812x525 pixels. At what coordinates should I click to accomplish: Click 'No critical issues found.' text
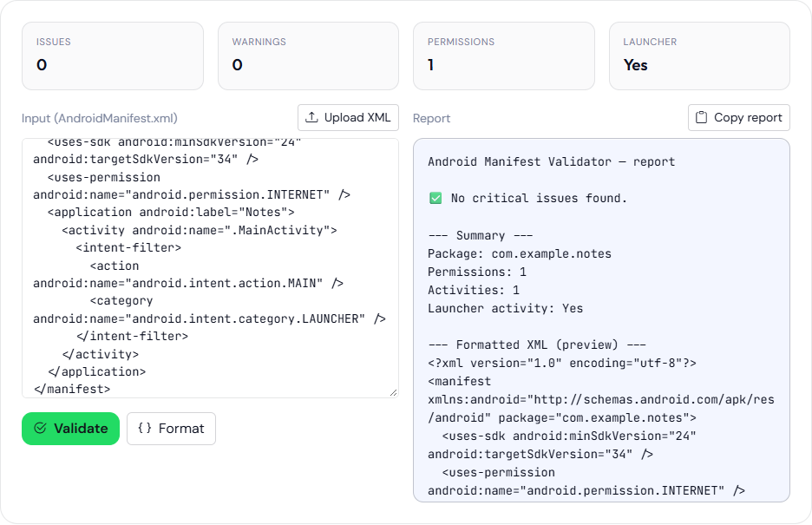[x=539, y=199]
